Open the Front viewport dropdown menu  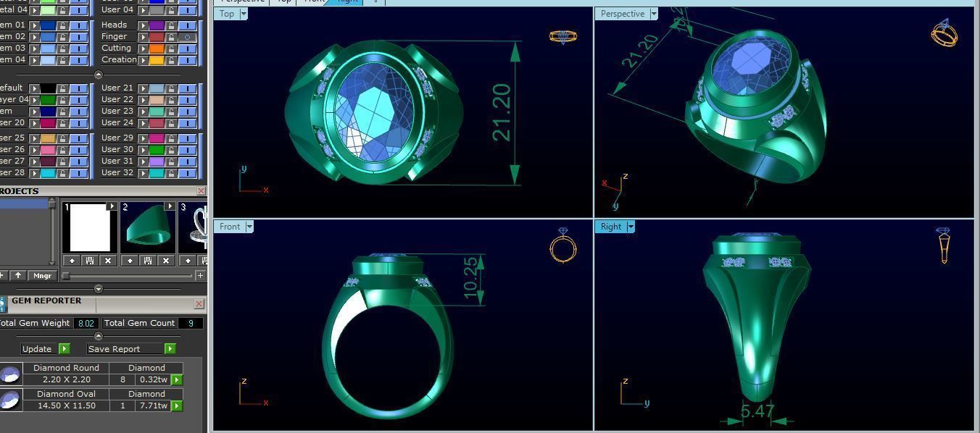coord(249,227)
